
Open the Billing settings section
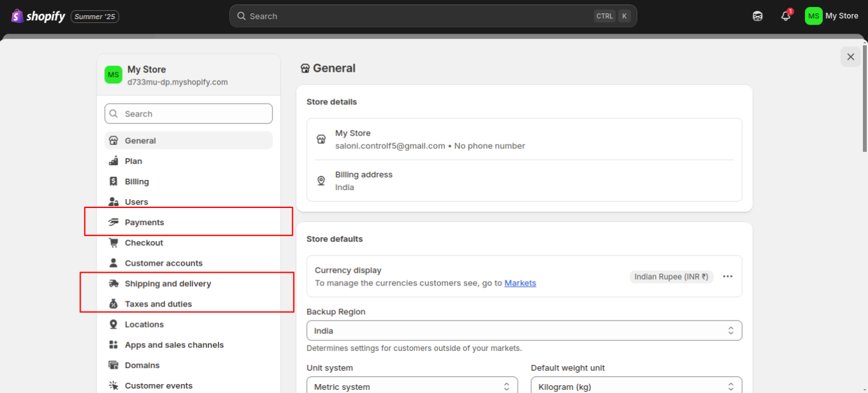137,182
